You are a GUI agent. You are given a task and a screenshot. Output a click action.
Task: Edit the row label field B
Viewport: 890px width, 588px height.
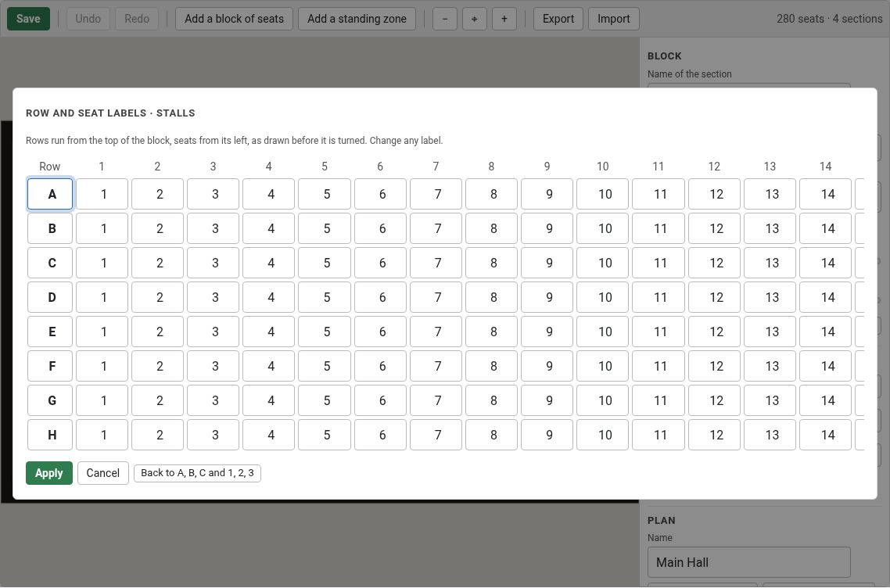point(50,228)
